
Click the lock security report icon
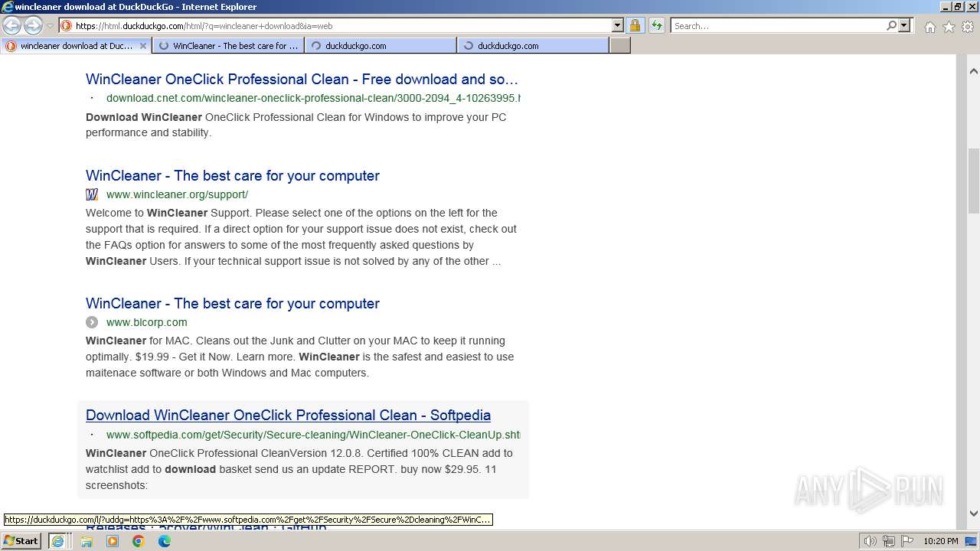click(x=635, y=25)
